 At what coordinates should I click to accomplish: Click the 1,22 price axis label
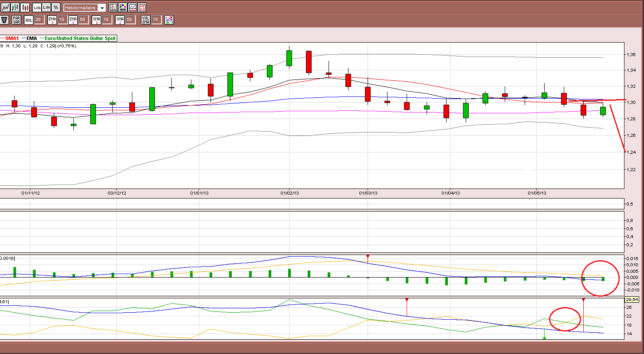pyautogui.click(x=631, y=169)
